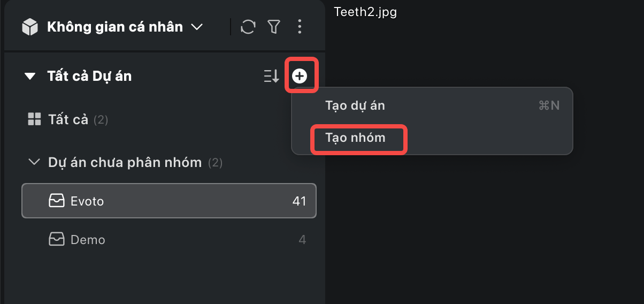Collapse the Tất cả Dự án triangle
The image size is (644, 304).
tap(29, 77)
